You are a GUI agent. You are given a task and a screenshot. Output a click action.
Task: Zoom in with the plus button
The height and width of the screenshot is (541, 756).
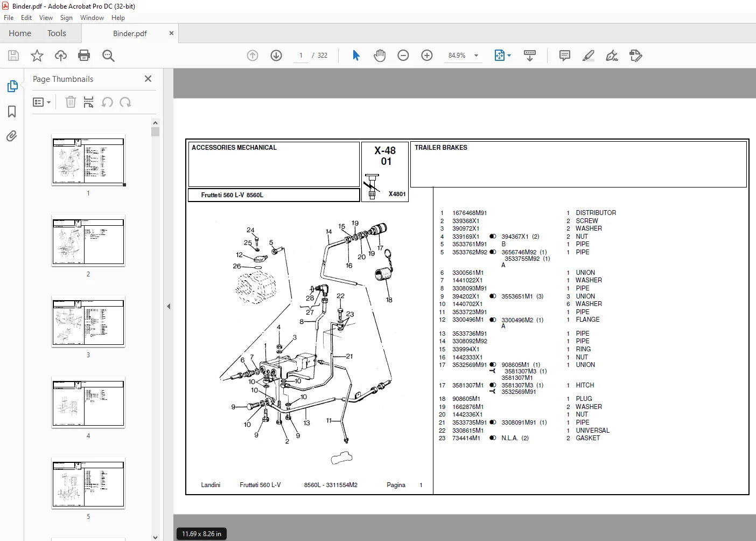click(x=427, y=56)
